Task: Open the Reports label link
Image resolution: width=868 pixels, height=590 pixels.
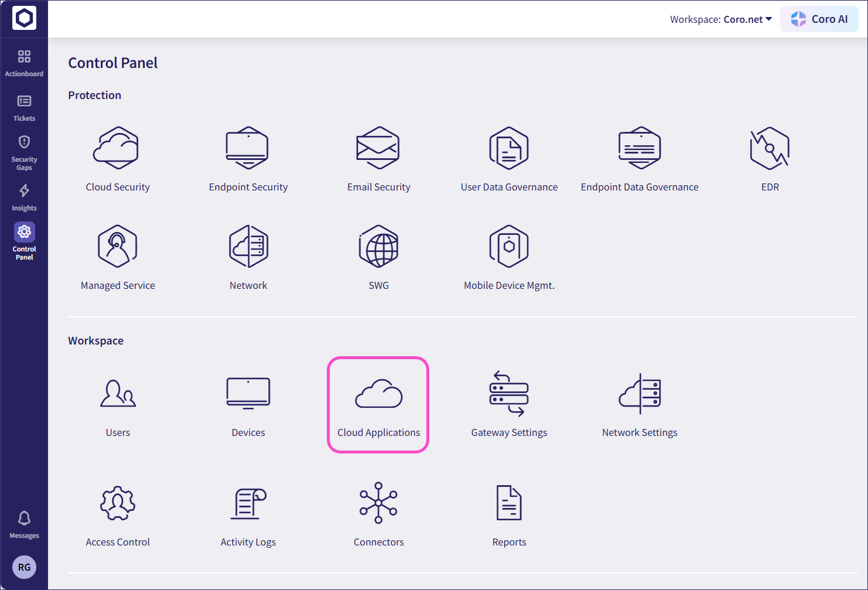Action: pyautogui.click(x=509, y=542)
